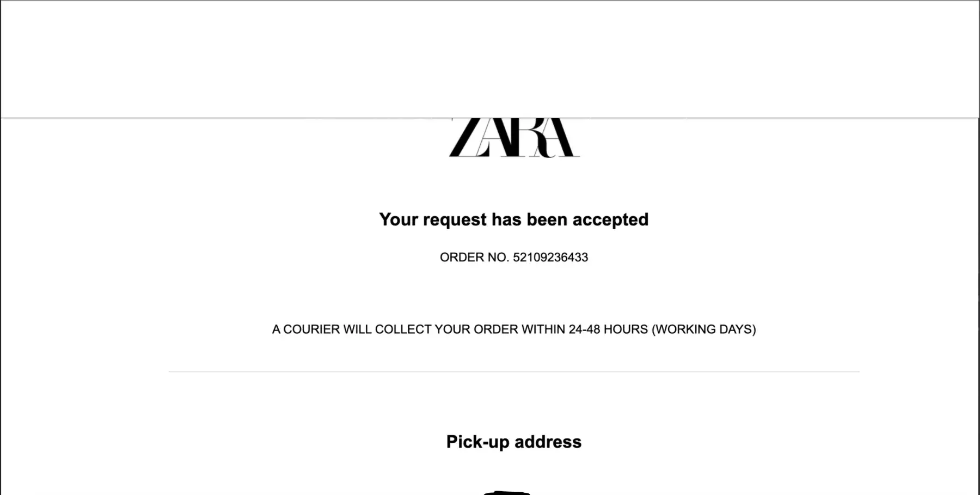This screenshot has height=495, width=980.
Task: Click the "(WORKING DAYS)" text
Action: click(703, 329)
